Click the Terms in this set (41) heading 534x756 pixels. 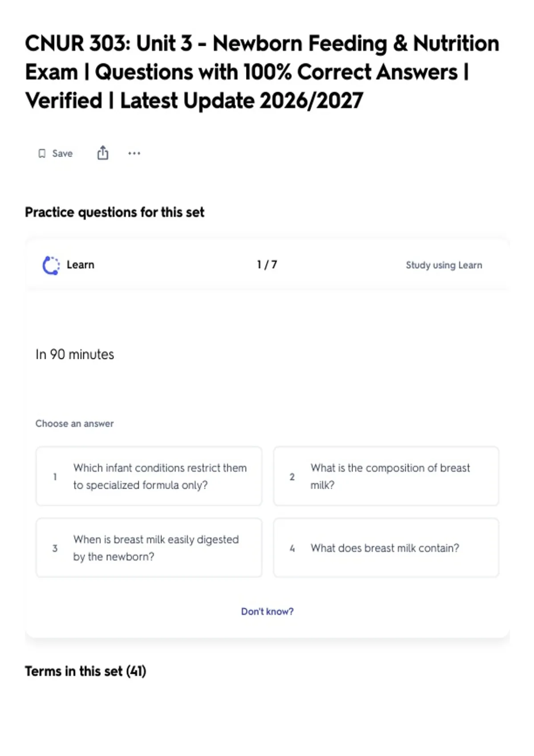point(85,671)
